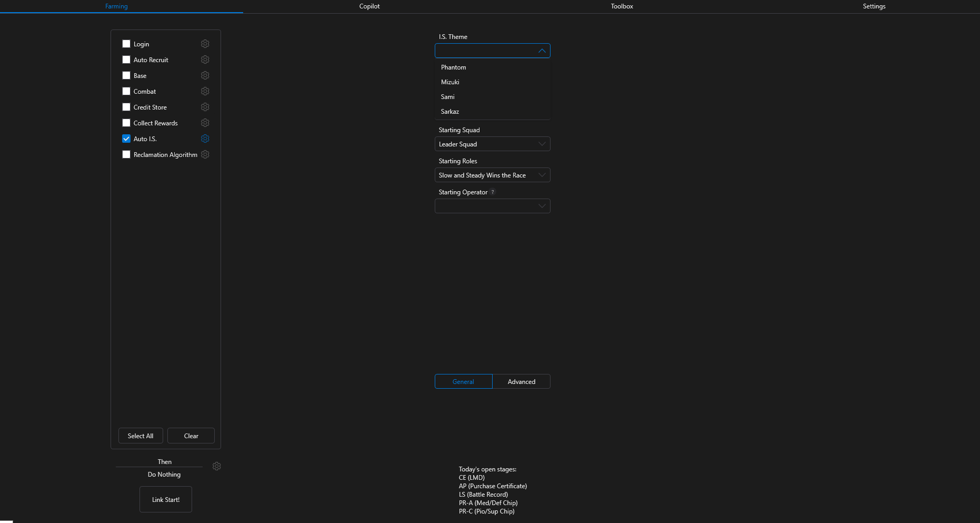
Task: Choose Phantom from the I.S. Theme list
Action: tap(493, 67)
